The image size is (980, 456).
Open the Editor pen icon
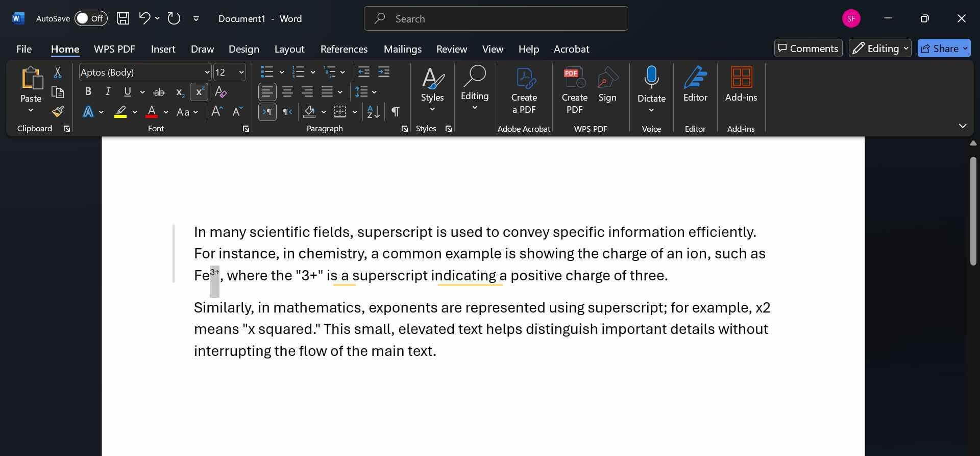click(x=695, y=78)
